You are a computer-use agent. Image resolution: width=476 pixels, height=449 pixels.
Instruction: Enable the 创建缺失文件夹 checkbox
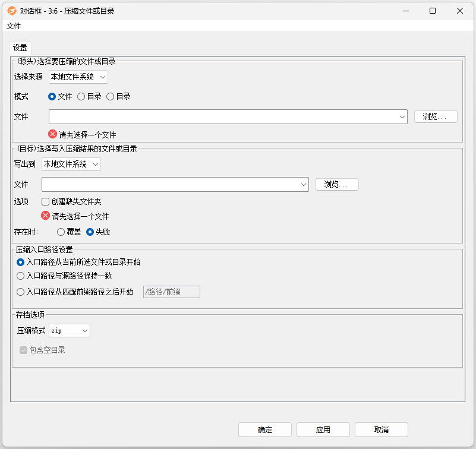tap(46, 201)
